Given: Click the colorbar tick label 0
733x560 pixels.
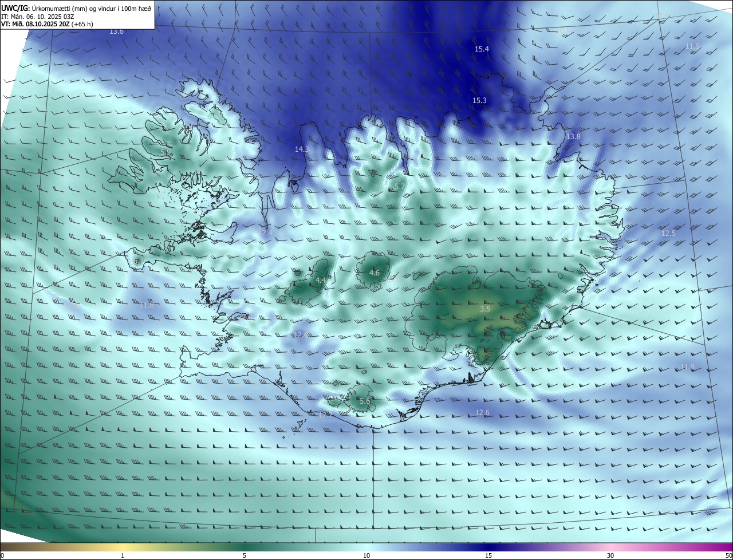Looking at the screenshot, I should click(2, 555).
